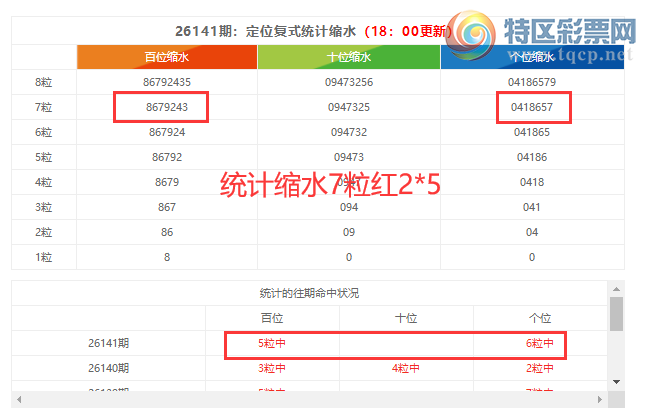Select the 1粒 row label
Screen dimensions: 646x419
(44, 257)
